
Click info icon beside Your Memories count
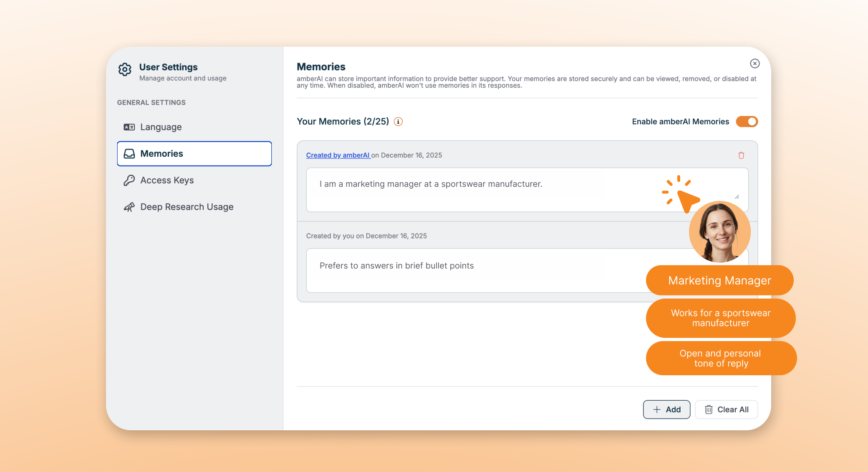398,122
